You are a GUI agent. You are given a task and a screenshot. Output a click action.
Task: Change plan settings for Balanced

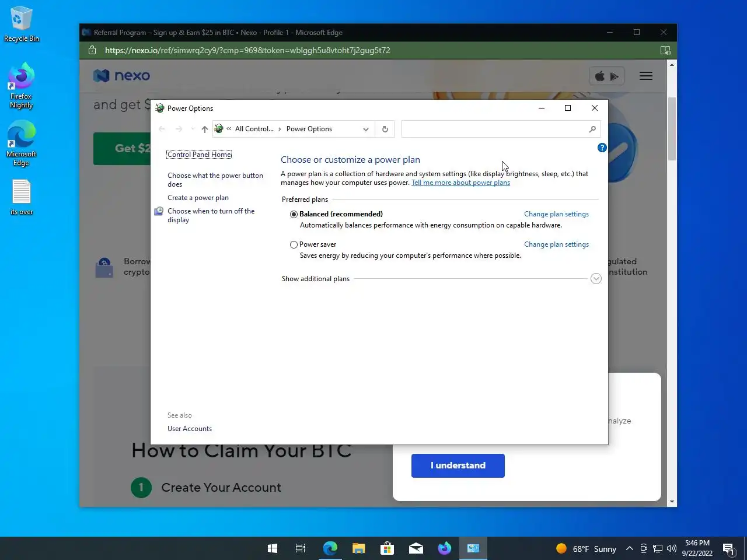(556, 214)
